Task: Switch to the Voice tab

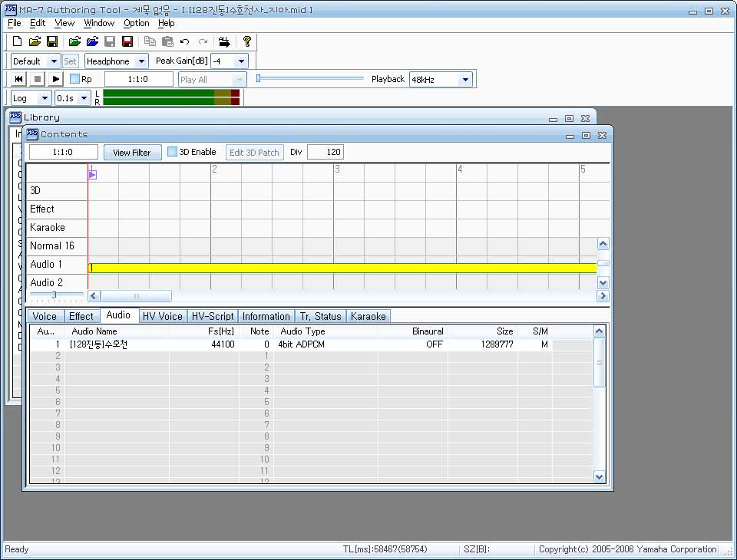Action: tap(45, 316)
